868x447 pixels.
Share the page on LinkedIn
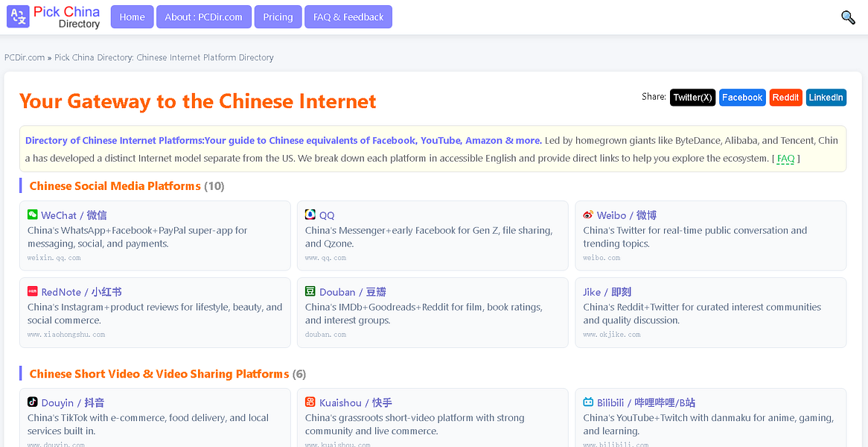click(x=826, y=98)
